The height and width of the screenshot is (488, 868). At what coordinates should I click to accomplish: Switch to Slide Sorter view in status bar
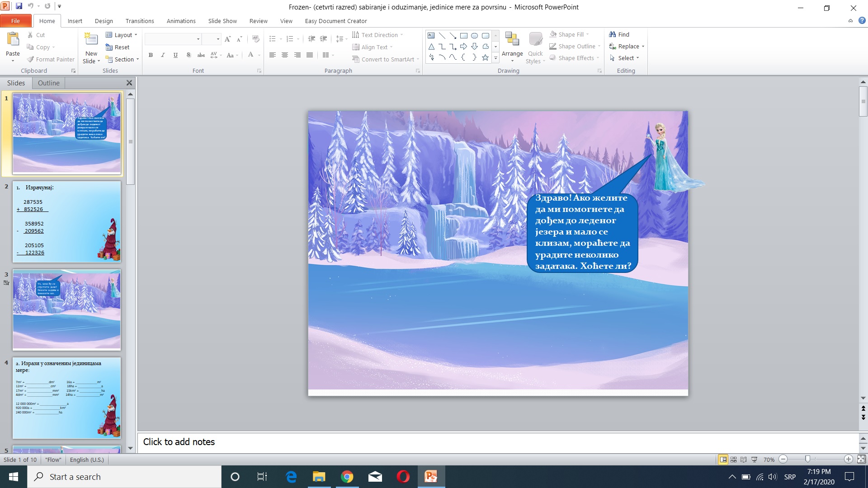click(733, 460)
